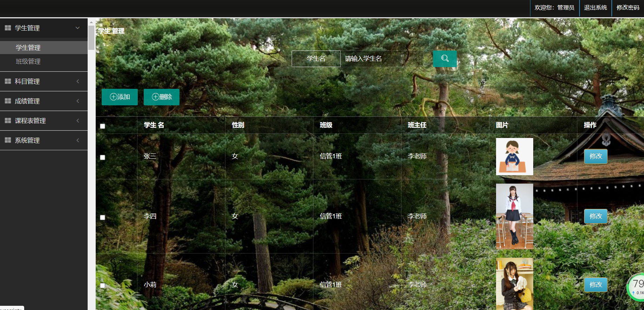Image resolution: width=644 pixels, height=310 pixels.
Task: Select 系统管理 in the sidebar
Action: click(44, 140)
